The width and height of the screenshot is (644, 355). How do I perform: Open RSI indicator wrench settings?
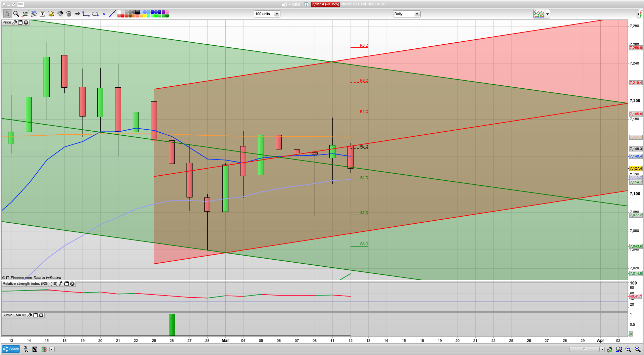[61, 284]
